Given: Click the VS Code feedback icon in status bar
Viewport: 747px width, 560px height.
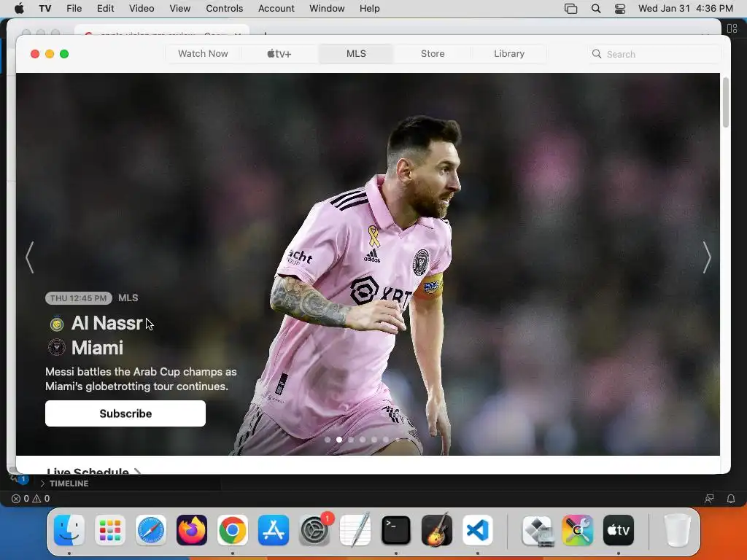Looking at the screenshot, I should (x=709, y=499).
